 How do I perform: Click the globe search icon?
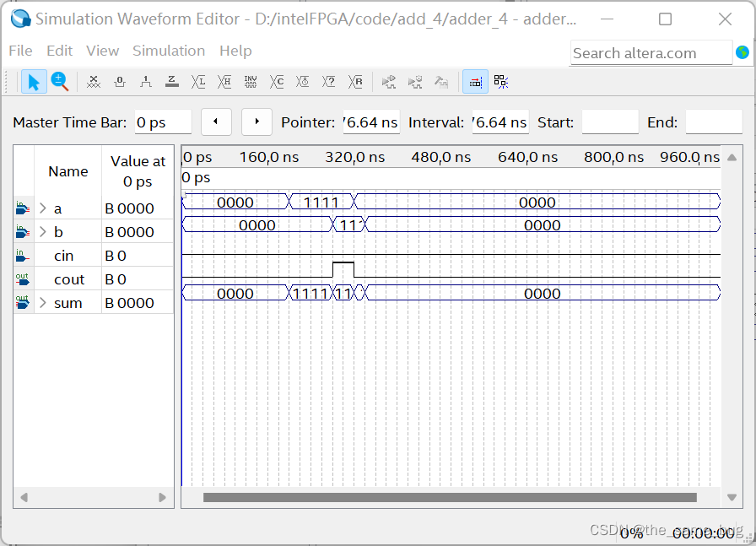[x=742, y=52]
